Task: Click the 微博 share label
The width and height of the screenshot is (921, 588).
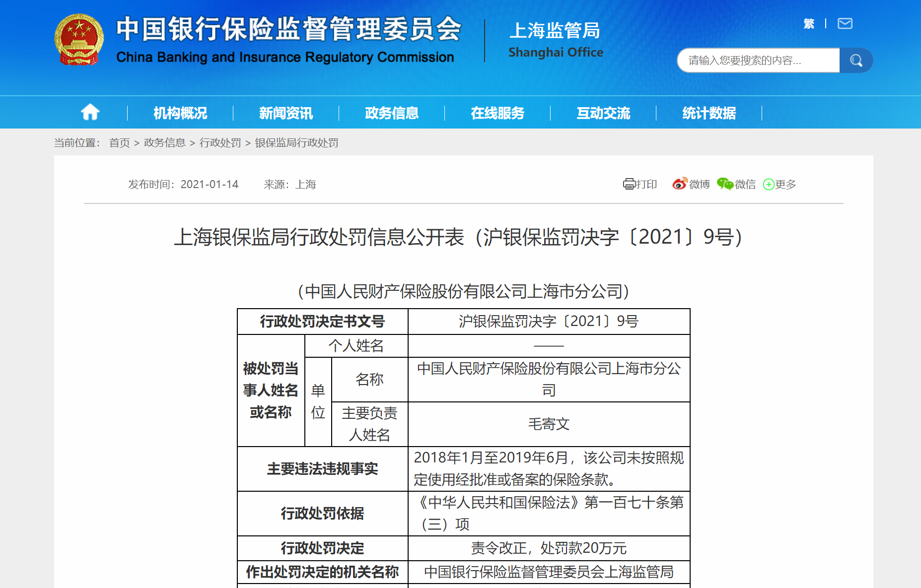Action: pyautogui.click(x=700, y=185)
